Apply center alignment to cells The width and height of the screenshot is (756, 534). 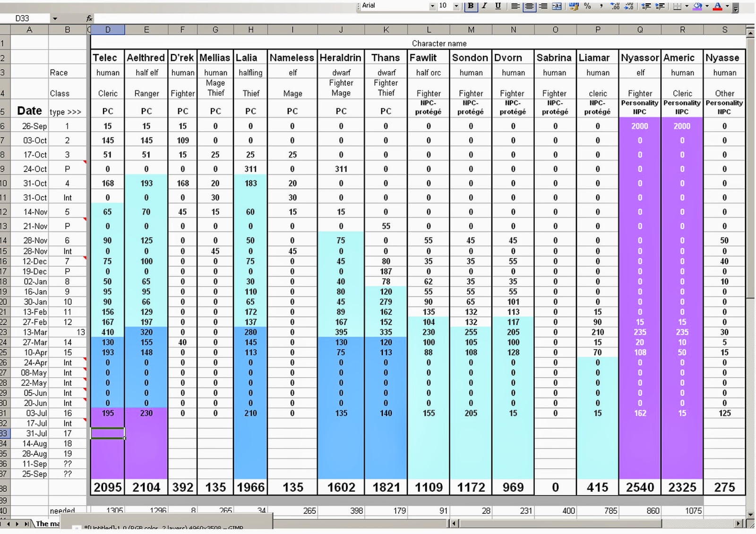point(529,6)
